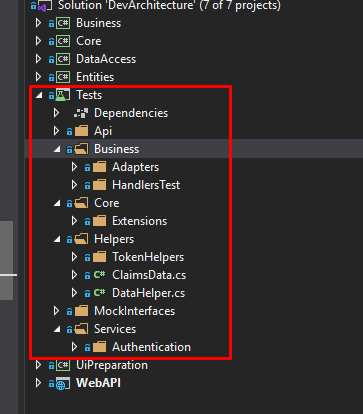This screenshot has height=414, width=363.
Task: Collapse the Core folder under Tests
Action: [x=57, y=204]
